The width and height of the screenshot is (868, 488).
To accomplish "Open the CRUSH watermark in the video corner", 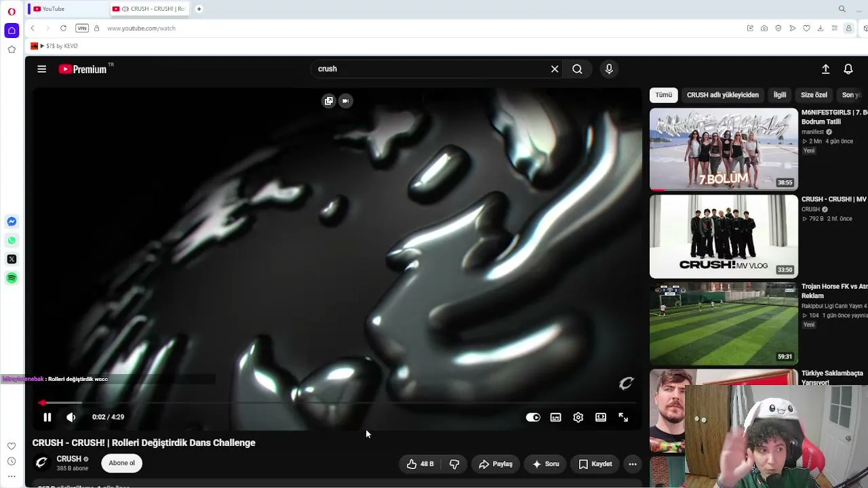I will [626, 384].
